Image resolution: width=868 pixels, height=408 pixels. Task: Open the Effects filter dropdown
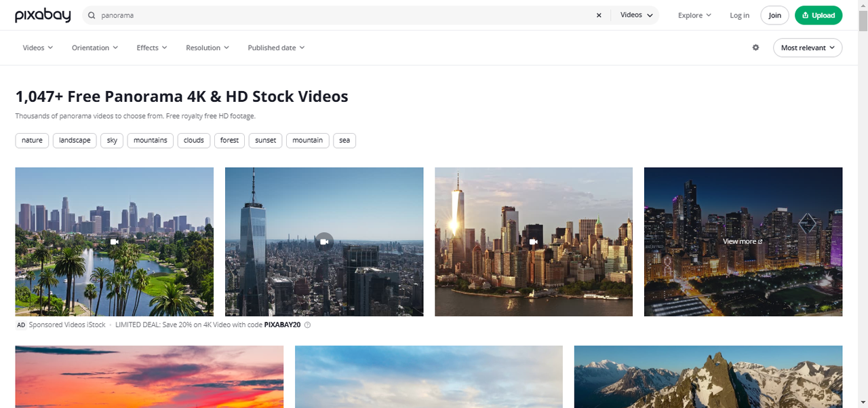pyautogui.click(x=152, y=48)
